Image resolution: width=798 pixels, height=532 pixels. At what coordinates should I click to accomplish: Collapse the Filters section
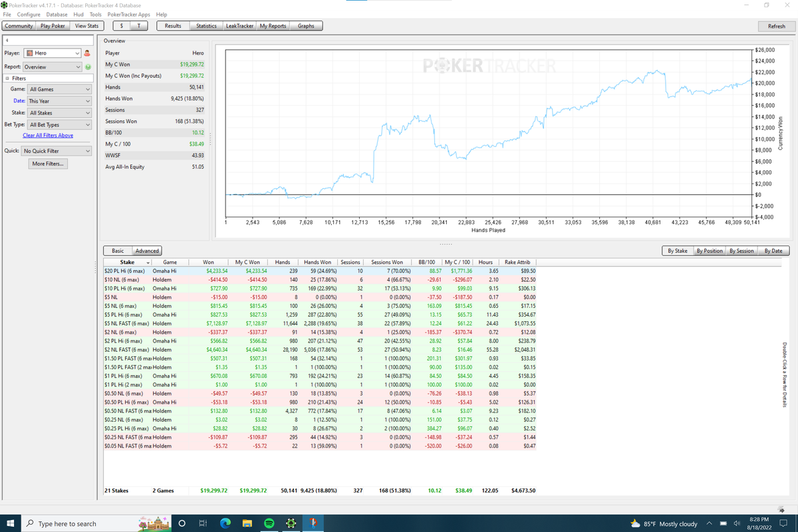pyautogui.click(x=6, y=78)
